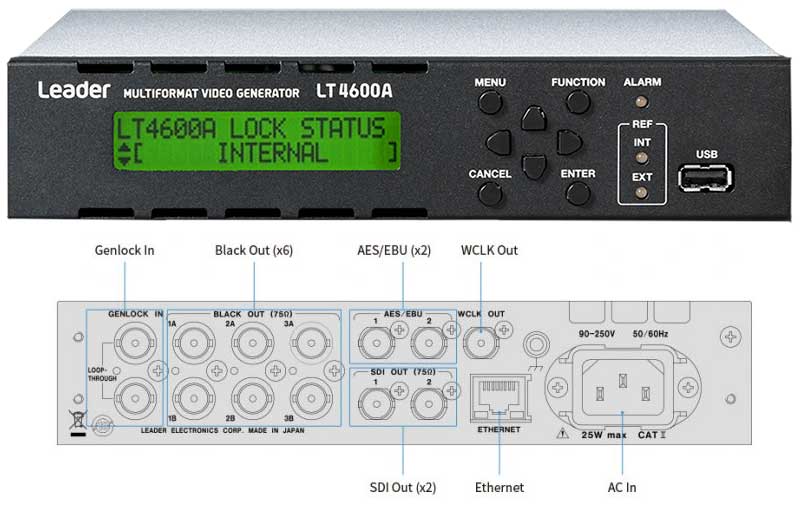Click the Black Out 1A BNC connector
800x506 pixels.
click(x=193, y=344)
